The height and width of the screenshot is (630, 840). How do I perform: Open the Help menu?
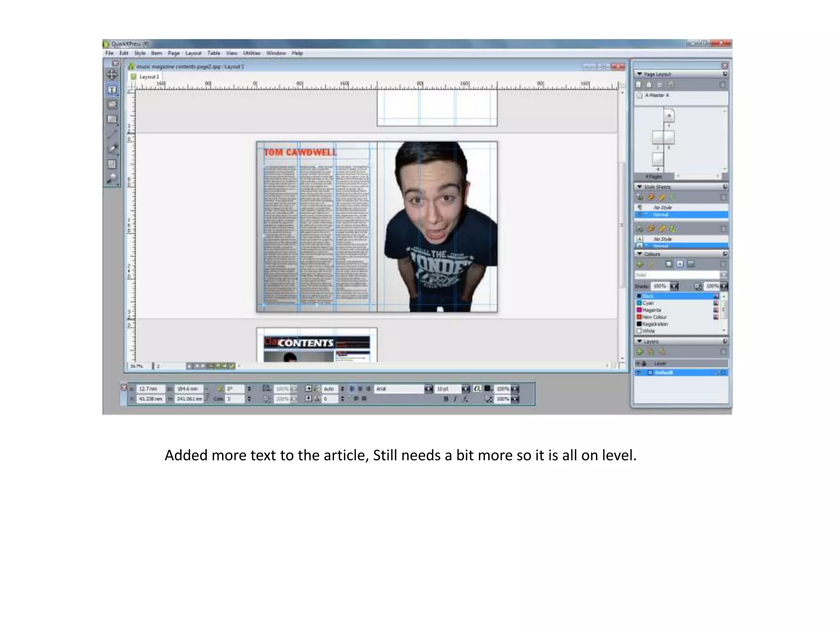pyautogui.click(x=297, y=53)
